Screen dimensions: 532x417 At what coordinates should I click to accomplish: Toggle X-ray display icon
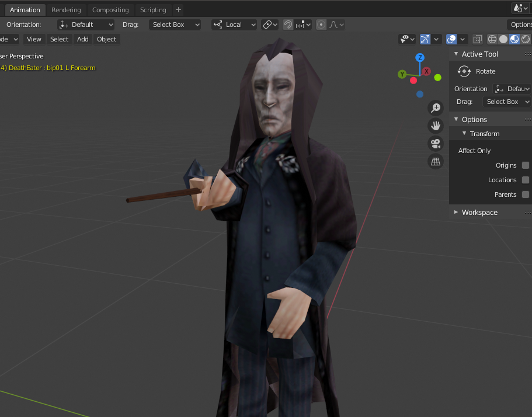477,39
